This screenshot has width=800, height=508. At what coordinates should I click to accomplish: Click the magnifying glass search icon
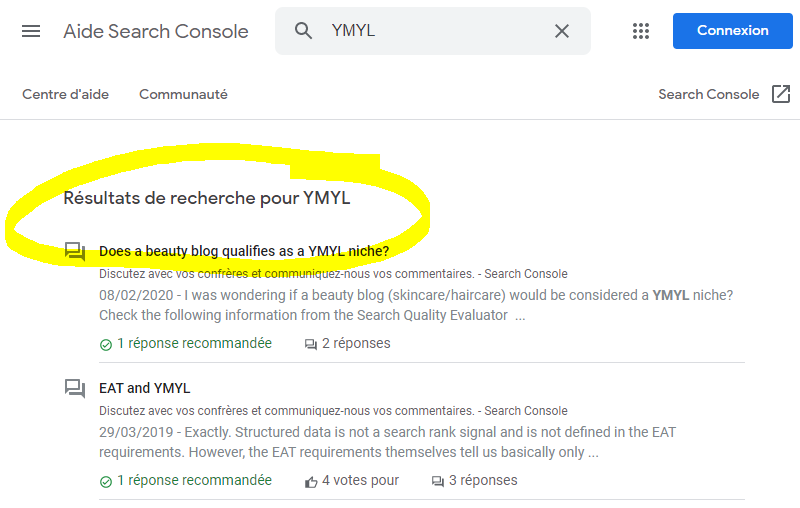click(303, 31)
